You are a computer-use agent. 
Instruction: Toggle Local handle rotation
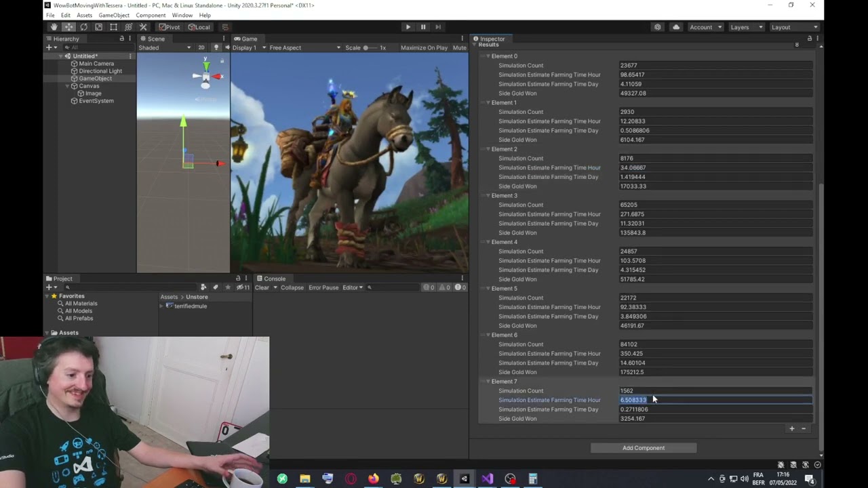(x=199, y=27)
